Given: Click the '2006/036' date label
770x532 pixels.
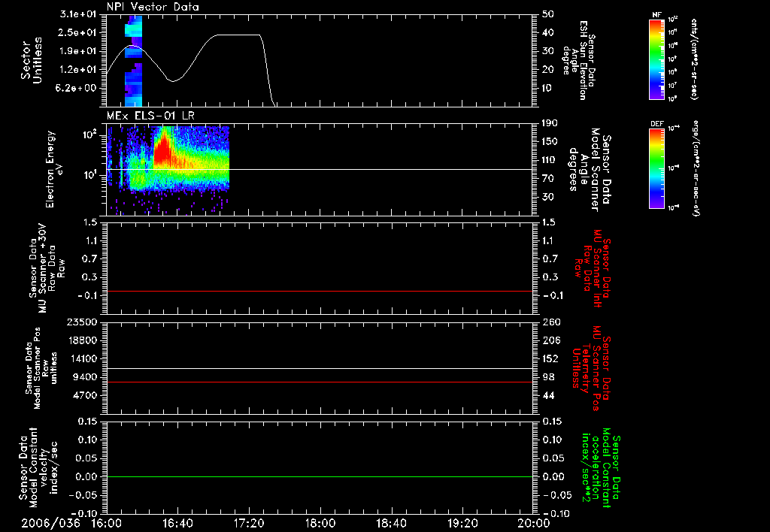Looking at the screenshot, I should pos(50,523).
